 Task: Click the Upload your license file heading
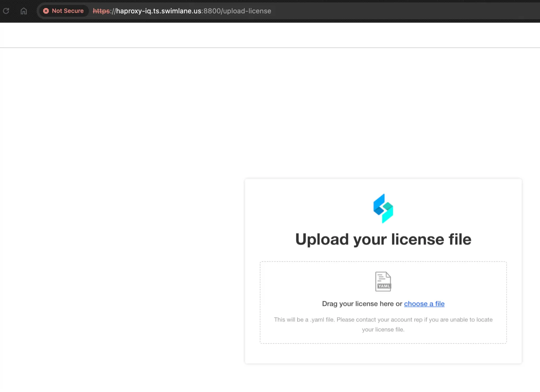[383, 239]
